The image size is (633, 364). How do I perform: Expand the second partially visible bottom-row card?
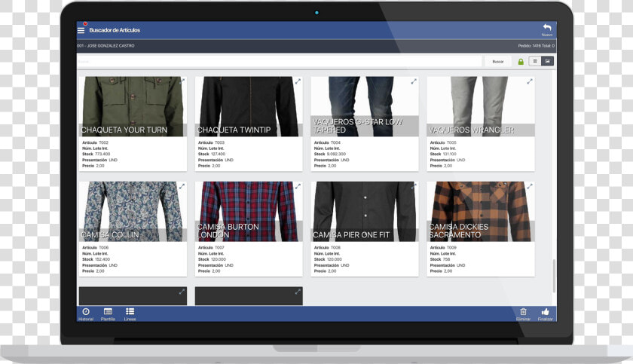(298, 292)
